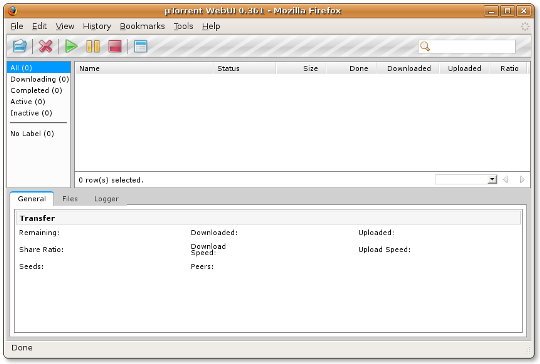
Task: Click the Done status bar text
Action: (22, 348)
